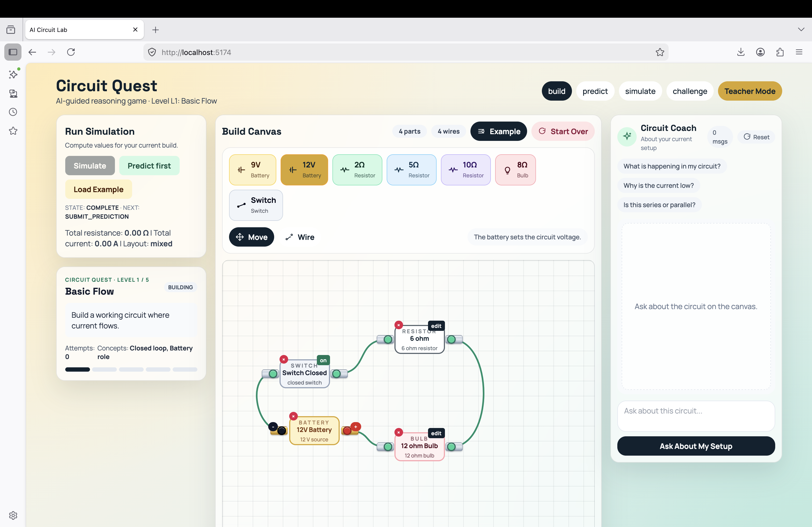Edit the 6 ohm resistor value
Screen dimensions: 812x527
coord(436,326)
